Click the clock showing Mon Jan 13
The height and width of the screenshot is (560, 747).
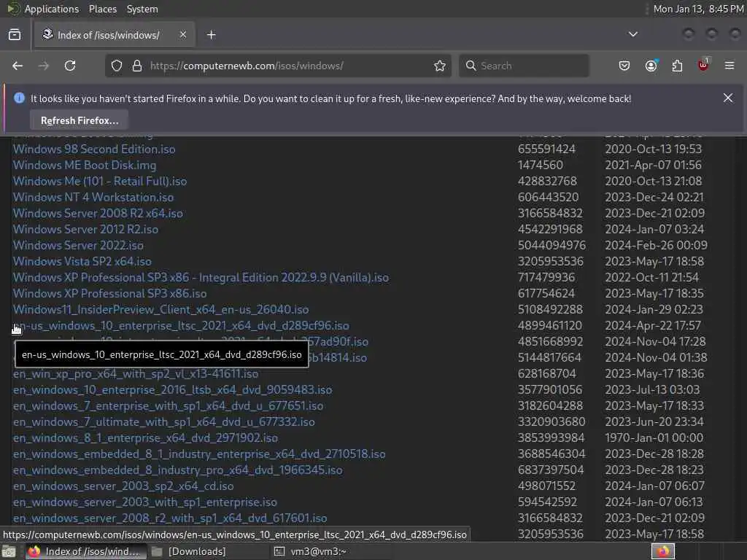click(x=698, y=9)
